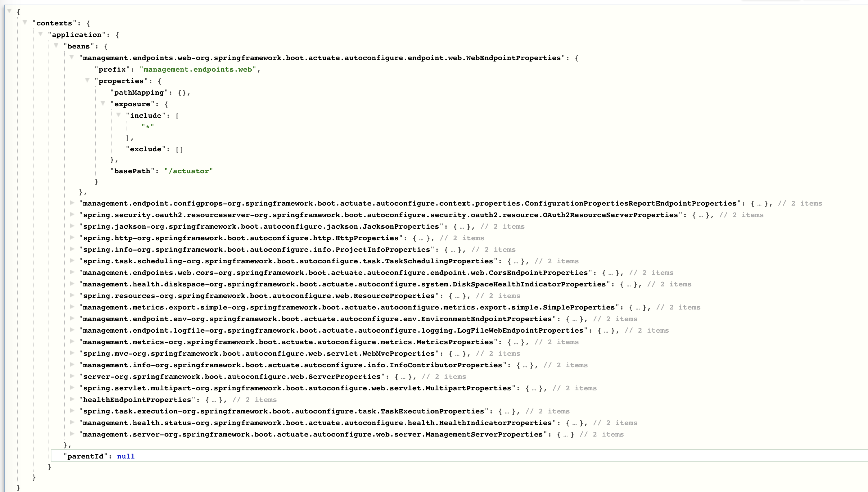Expand the healthEndpointProperties node
868x492 pixels.
pyautogui.click(x=72, y=399)
